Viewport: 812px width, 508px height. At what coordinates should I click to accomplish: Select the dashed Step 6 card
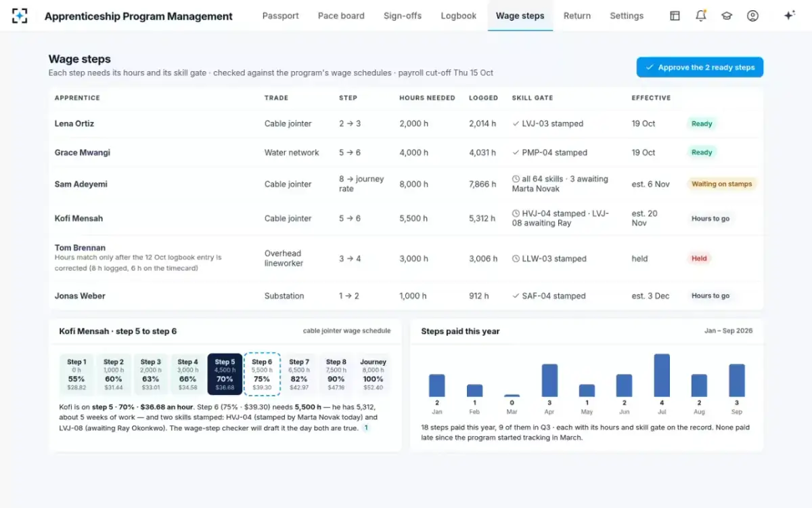262,375
